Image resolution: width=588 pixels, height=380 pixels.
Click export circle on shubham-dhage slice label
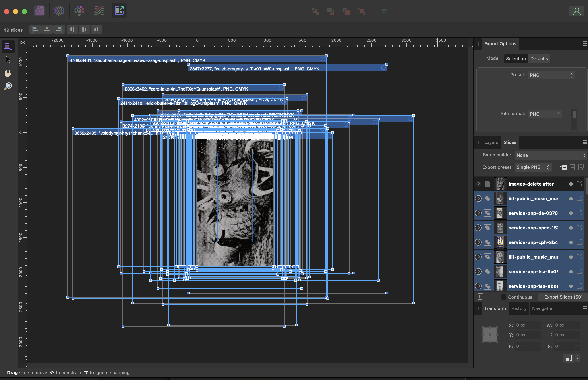coord(323,59)
